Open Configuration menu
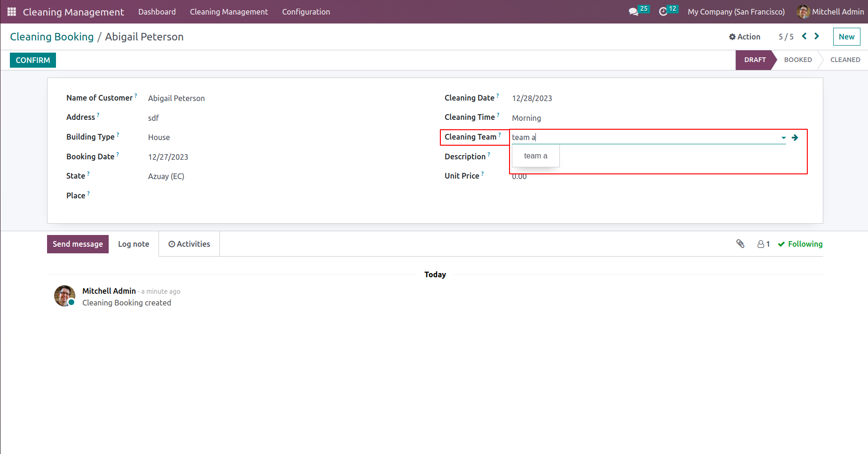The height and width of the screenshot is (454, 868). (x=306, y=12)
